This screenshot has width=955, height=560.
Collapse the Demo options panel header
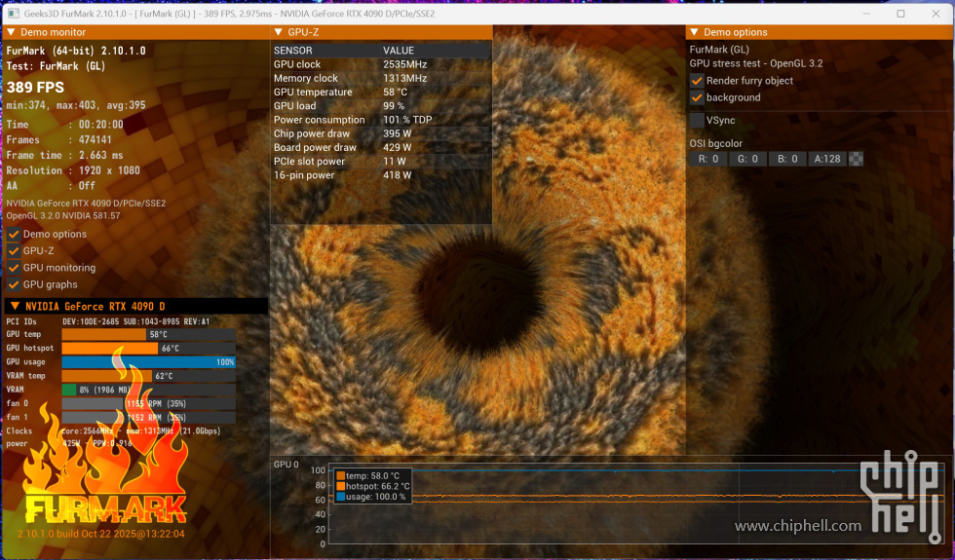(x=695, y=33)
